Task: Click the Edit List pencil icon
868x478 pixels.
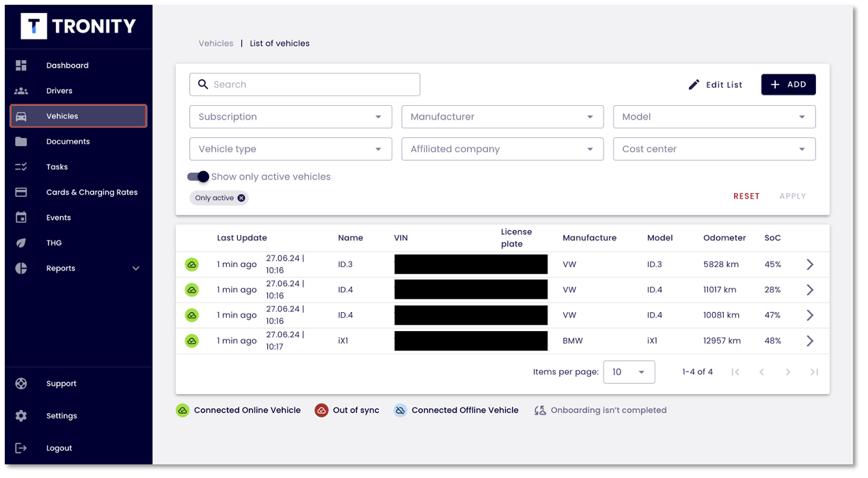Action: coord(694,85)
